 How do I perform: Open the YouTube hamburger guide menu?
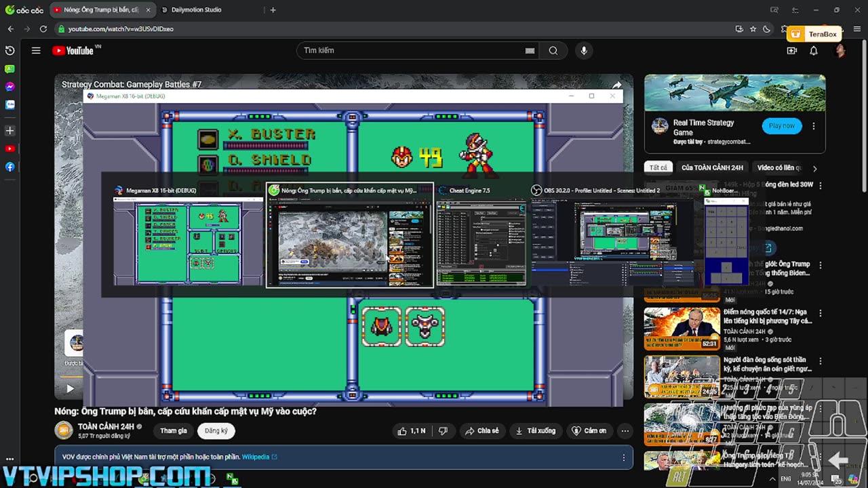coord(36,50)
